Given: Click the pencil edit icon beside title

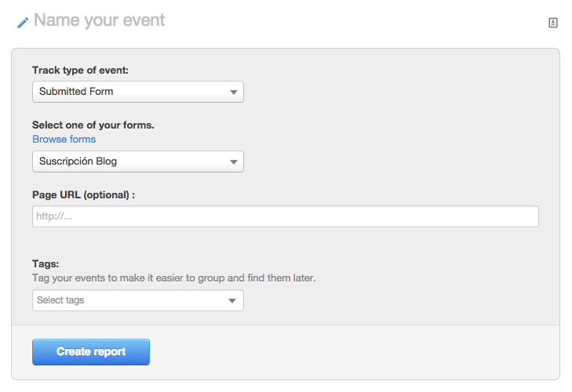Looking at the screenshot, I should coord(23,23).
